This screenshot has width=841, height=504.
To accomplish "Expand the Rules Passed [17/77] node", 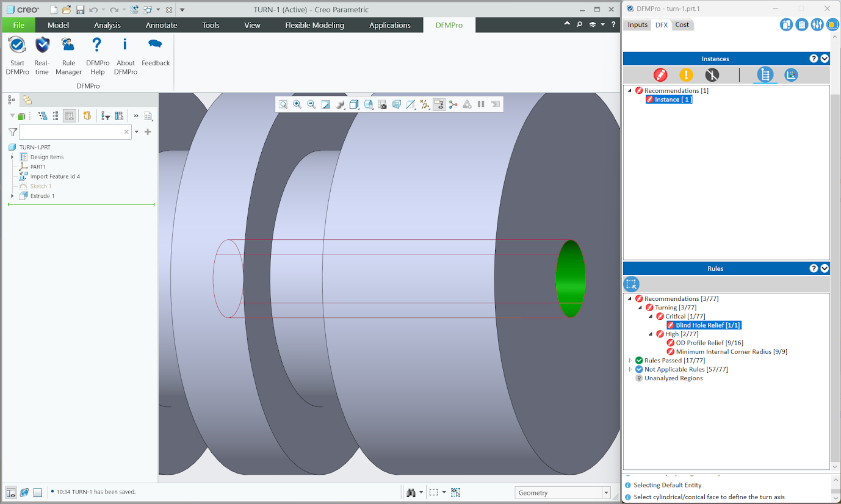I will click(x=630, y=361).
